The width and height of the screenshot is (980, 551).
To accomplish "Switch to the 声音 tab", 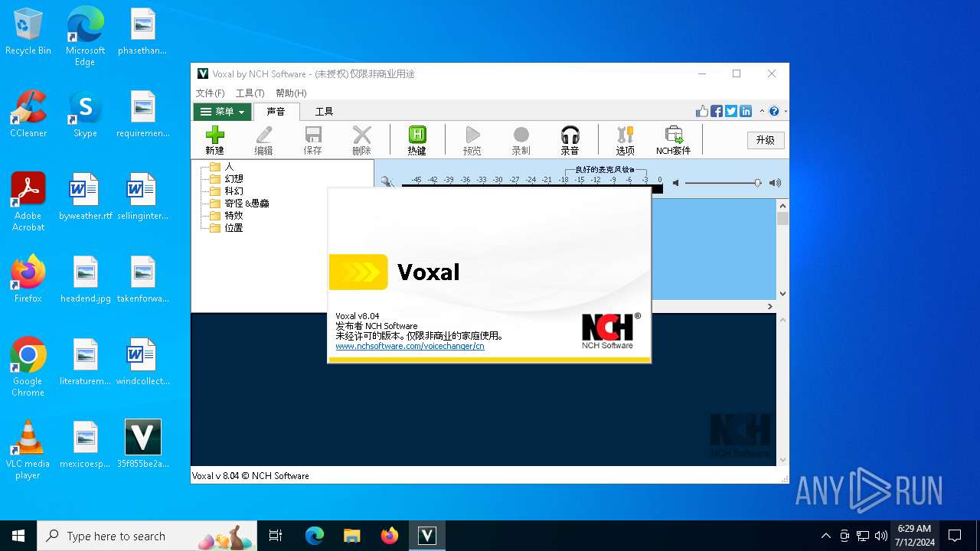I will point(276,112).
